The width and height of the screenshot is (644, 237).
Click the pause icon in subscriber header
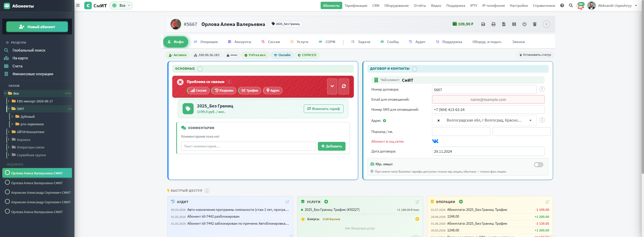point(514,24)
